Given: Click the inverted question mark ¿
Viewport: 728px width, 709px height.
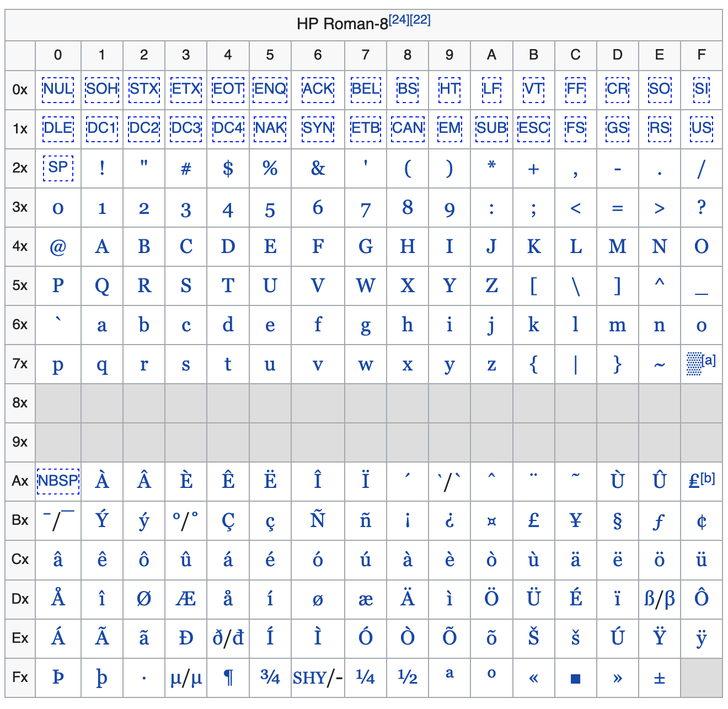Looking at the screenshot, I should tap(449, 521).
